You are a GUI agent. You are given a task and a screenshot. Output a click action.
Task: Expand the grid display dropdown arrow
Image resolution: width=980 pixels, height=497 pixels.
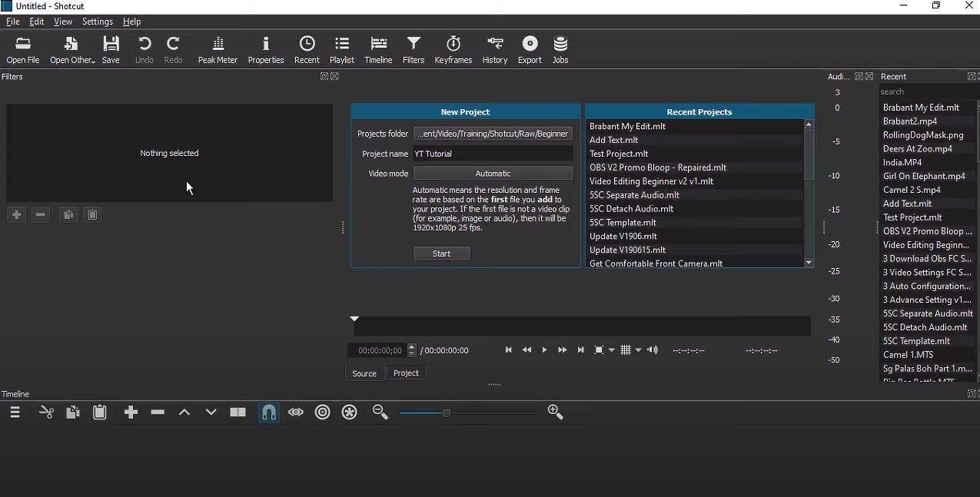[x=639, y=351]
